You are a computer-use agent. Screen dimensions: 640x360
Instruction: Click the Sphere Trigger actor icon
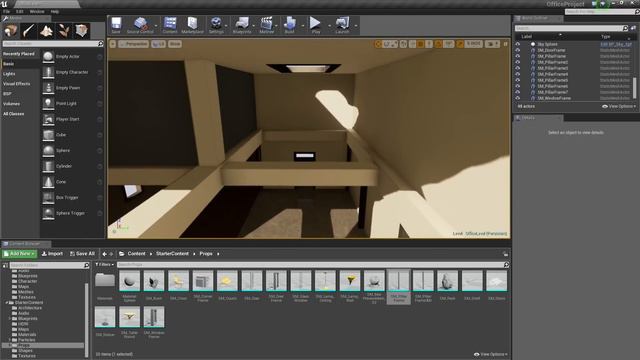[x=48, y=213]
